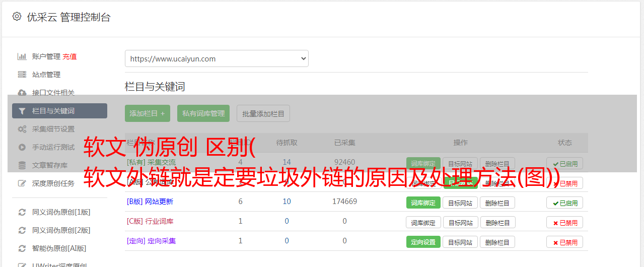The image size is (644, 267).
Task: Click the 状态 column header
Action: [x=565, y=143]
